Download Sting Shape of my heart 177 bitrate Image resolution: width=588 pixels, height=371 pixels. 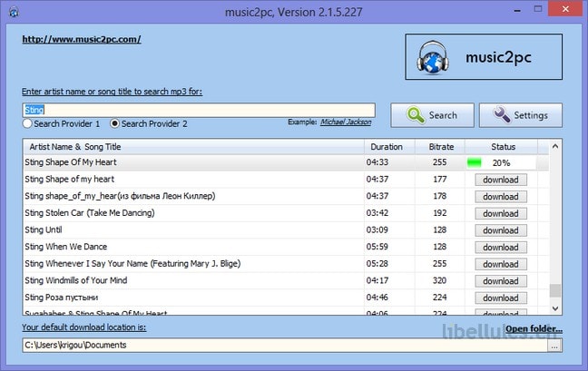501,180
